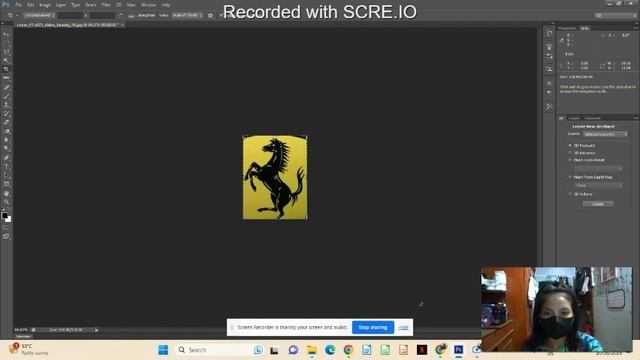Image resolution: width=640 pixels, height=360 pixels.
Task: Open the Tool Presets panel icon
Action: [x=549, y=106]
